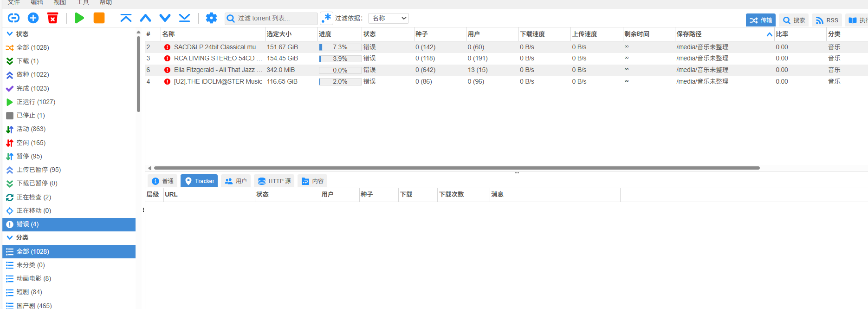Sort by 剩余时间 column header

click(x=648, y=34)
